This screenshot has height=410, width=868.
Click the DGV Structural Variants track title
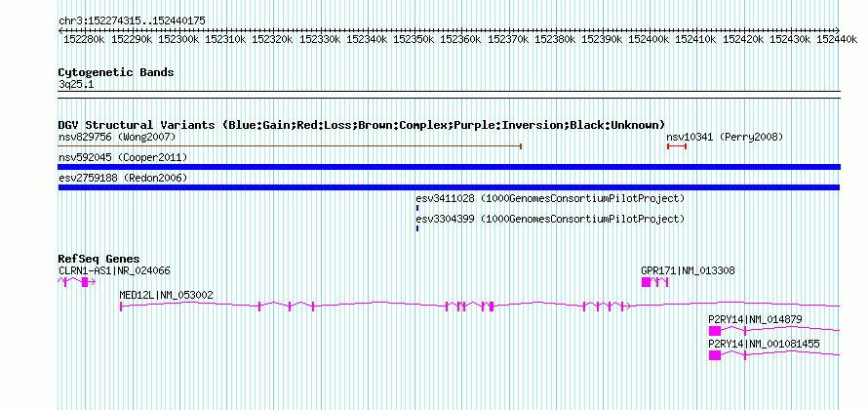362,125
